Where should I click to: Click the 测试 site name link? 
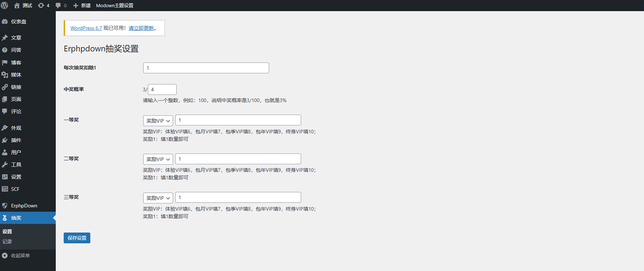click(27, 5)
